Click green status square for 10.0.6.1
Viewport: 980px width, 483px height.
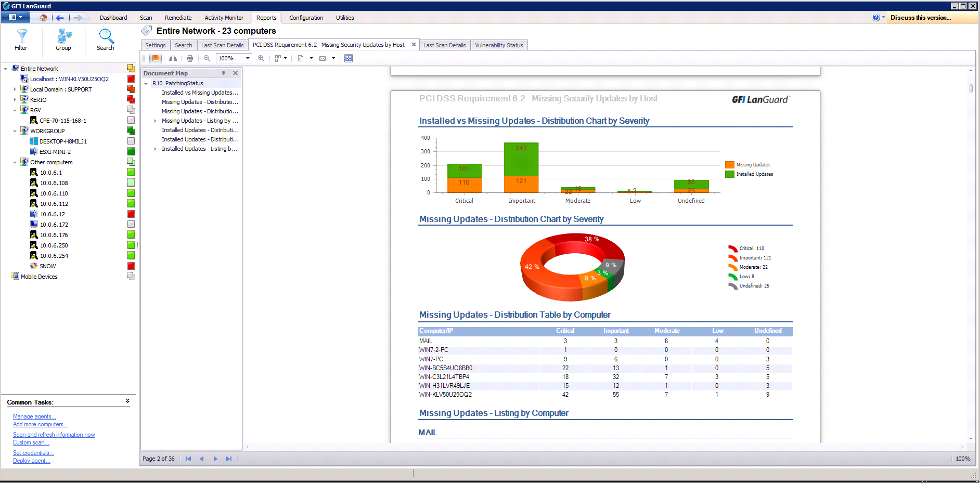click(131, 172)
